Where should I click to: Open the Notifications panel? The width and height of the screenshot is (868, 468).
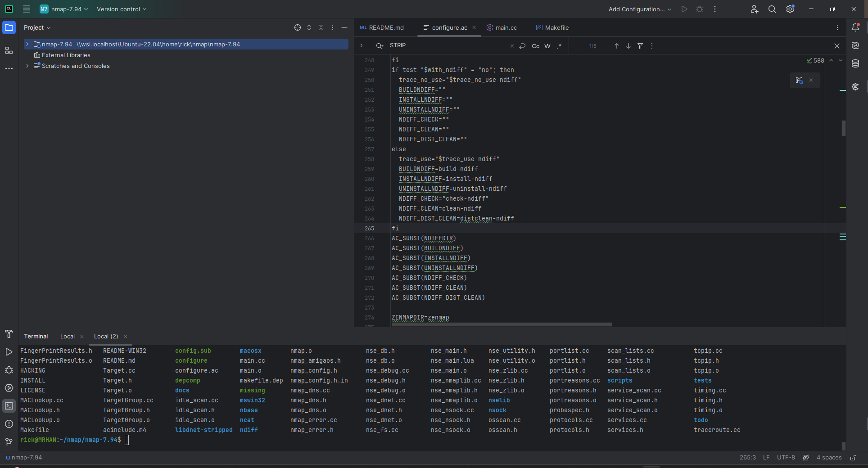click(x=855, y=27)
